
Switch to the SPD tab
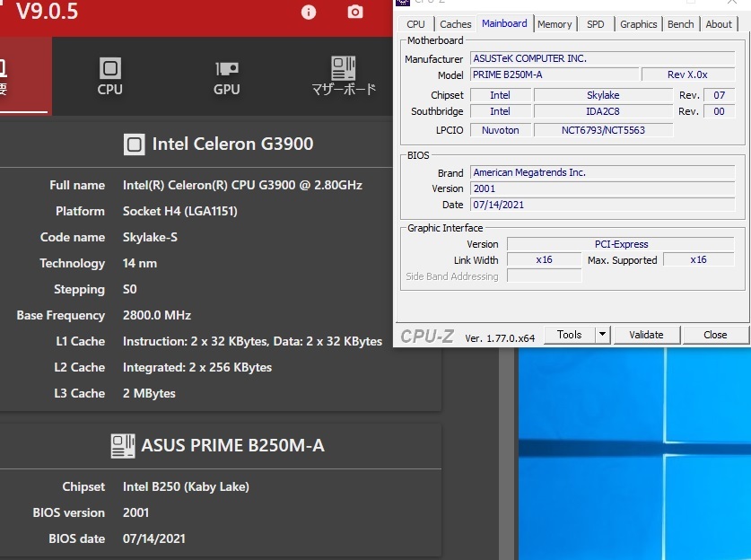coord(596,24)
